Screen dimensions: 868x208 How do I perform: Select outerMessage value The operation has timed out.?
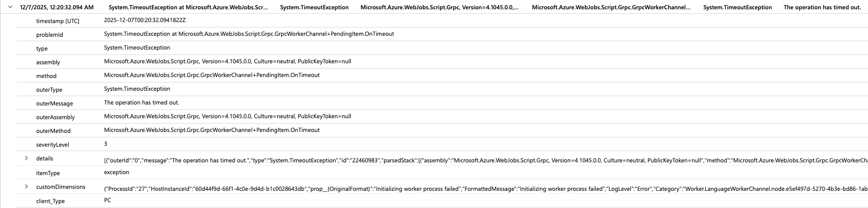142,103
